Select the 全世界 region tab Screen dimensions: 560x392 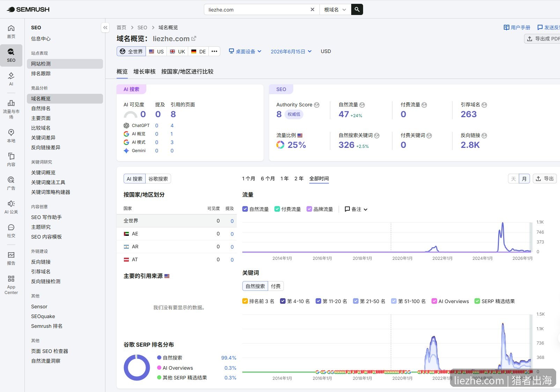click(x=131, y=51)
